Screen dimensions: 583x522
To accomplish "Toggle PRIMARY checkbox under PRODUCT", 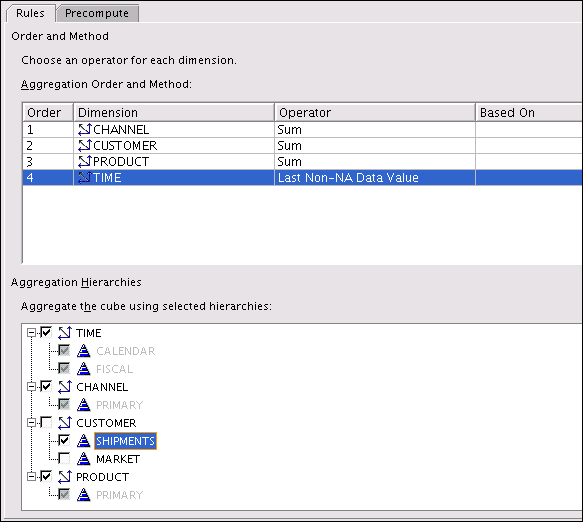I will tap(64, 494).
